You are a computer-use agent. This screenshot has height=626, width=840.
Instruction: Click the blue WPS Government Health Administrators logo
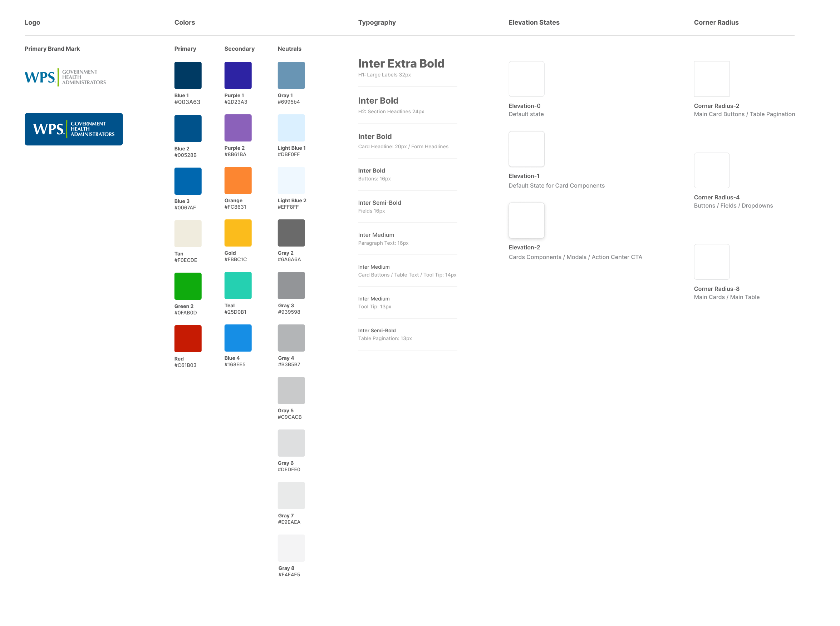[65, 77]
